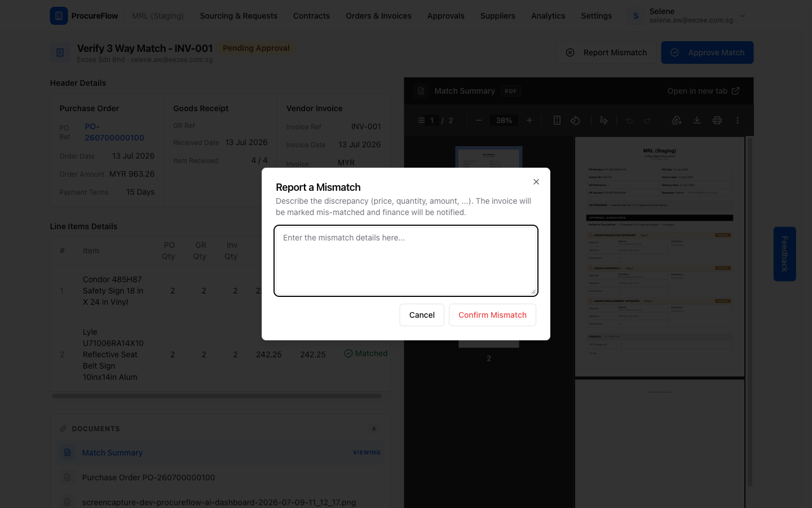
Task: Click the paperclip icon beside DOCUMENTS
Action: (x=63, y=429)
